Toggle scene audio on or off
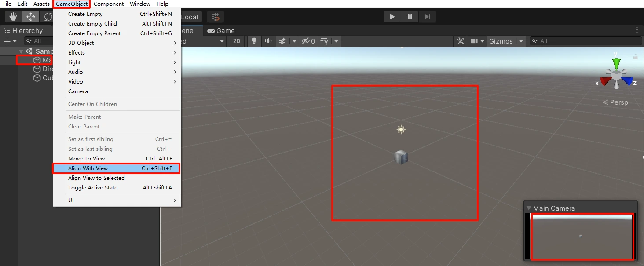The height and width of the screenshot is (266, 644). 268,41
